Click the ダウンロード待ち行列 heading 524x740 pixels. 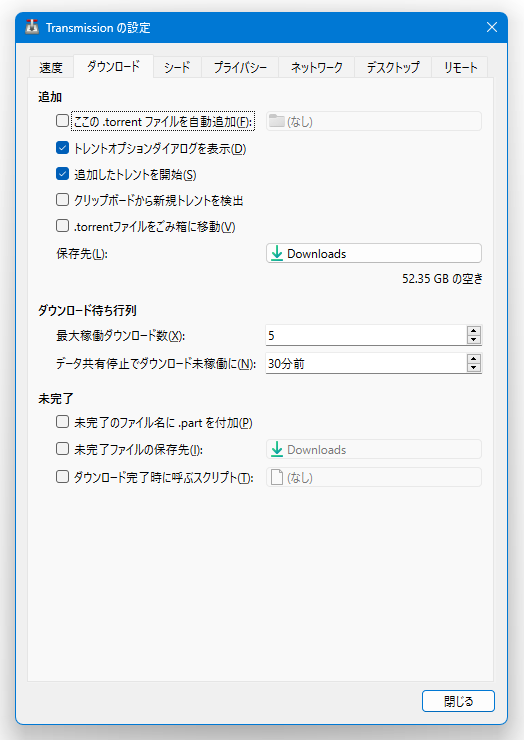coord(87,310)
